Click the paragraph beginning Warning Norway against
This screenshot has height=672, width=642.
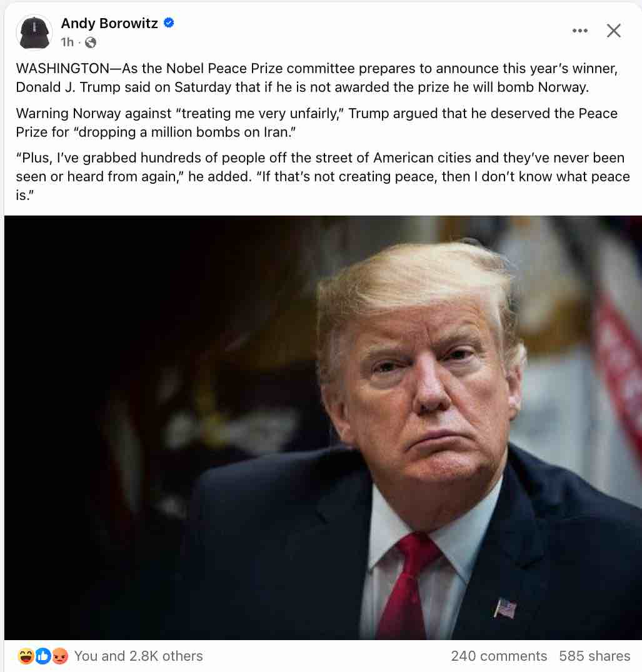point(317,123)
